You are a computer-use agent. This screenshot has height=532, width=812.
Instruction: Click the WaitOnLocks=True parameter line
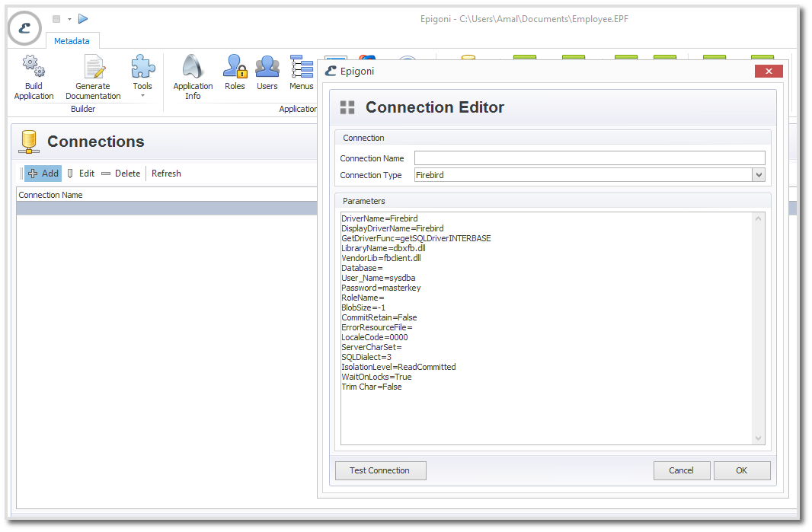click(376, 377)
